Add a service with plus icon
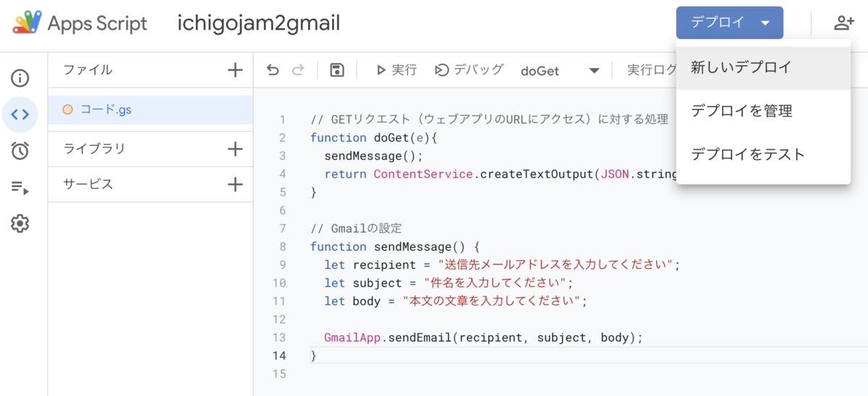The image size is (868, 396). point(235,184)
